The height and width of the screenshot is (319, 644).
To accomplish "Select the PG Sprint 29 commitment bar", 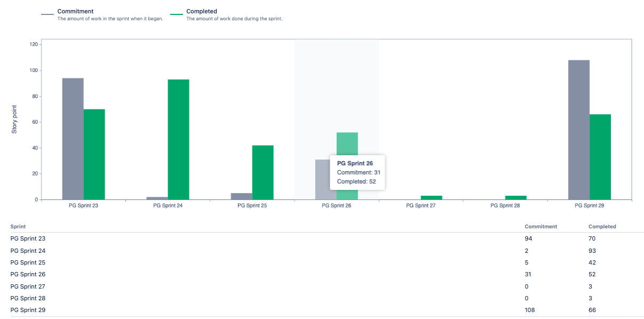I will [x=579, y=130].
